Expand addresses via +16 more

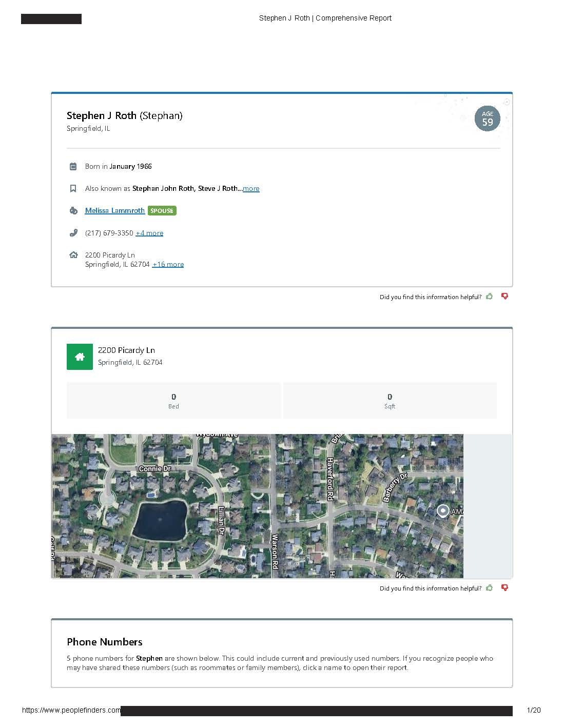[168, 265]
